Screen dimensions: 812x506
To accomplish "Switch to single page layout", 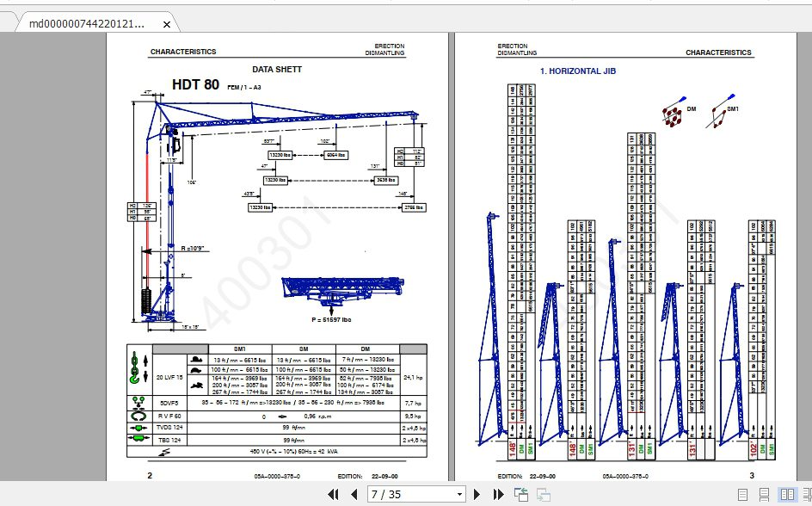I will (x=743, y=495).
